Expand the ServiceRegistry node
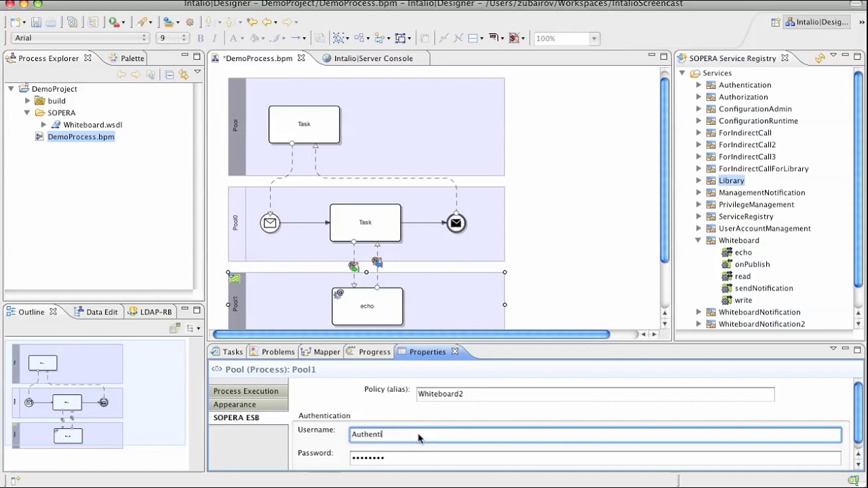The height and width of the screenshot is (488, 868). 698,216
